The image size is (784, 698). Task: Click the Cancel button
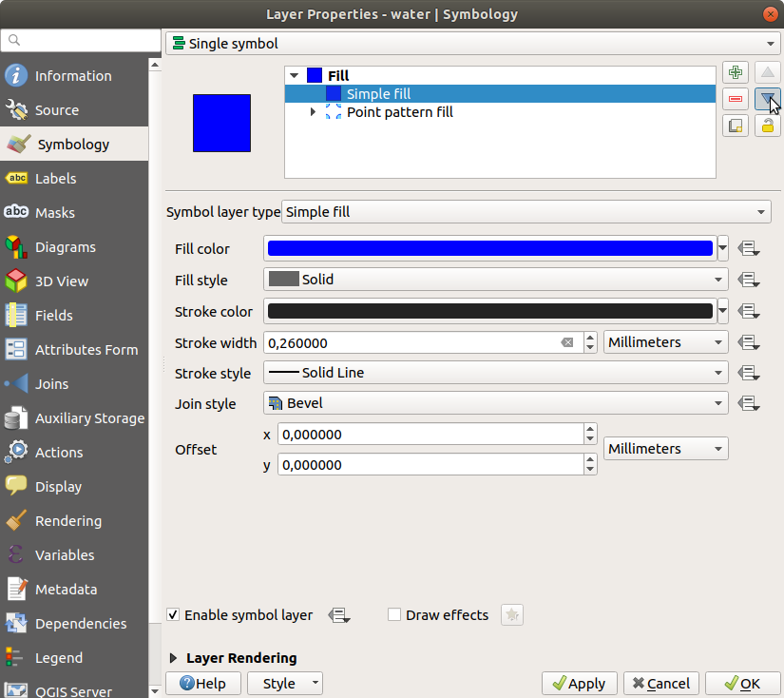[x=661, y=684]
